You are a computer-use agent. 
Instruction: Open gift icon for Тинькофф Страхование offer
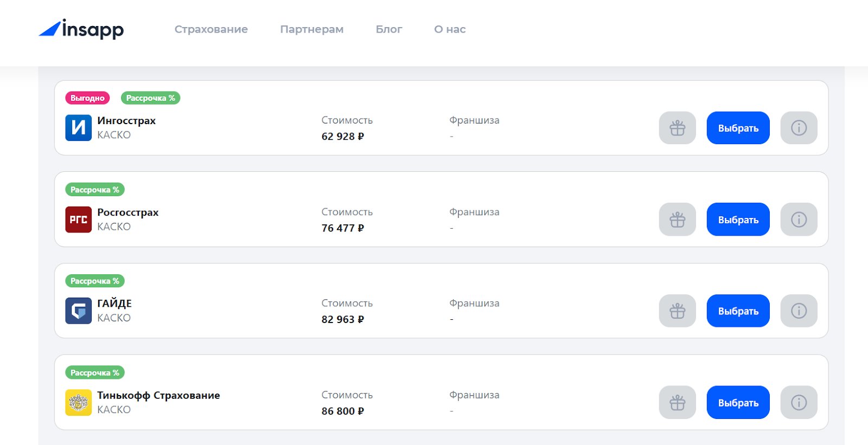(x=677, y=402)
